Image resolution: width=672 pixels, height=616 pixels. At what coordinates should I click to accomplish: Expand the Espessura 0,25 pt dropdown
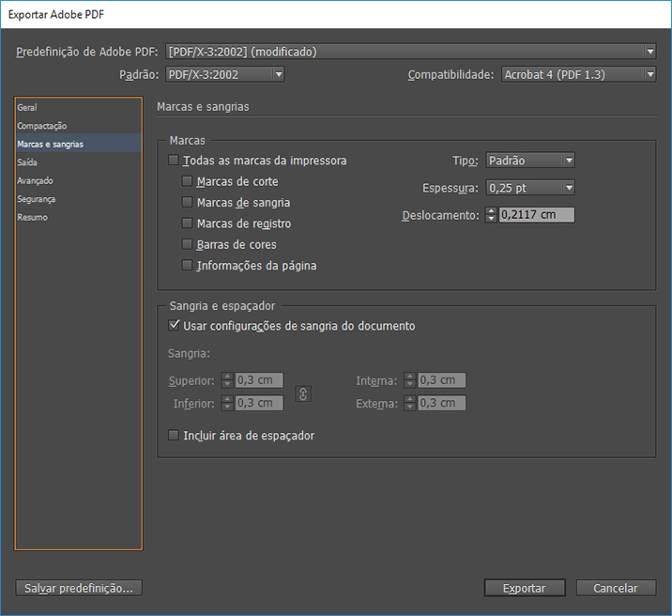(x=529, y=188)
